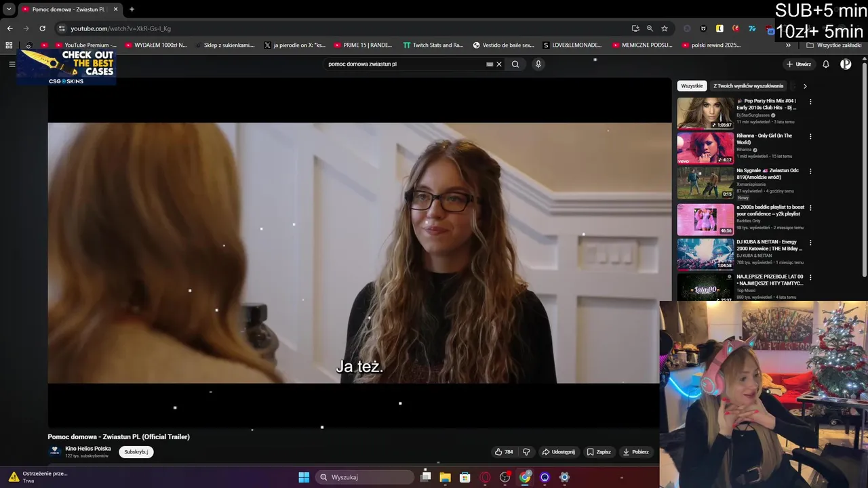The image size is (868, 488).
Task: Open options menu for DJ KUBA & NEITAN video
Action: click(810, 242)
